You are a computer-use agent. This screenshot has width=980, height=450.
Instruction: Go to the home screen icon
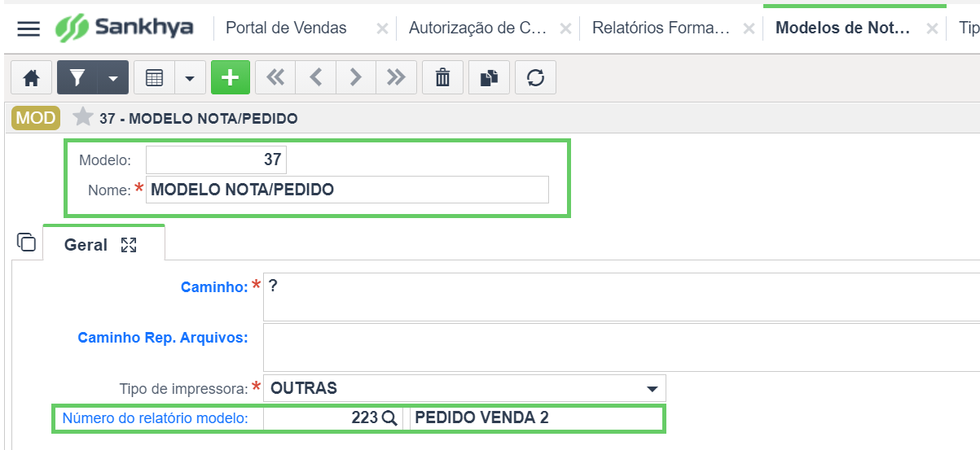(x=31, y=78)
